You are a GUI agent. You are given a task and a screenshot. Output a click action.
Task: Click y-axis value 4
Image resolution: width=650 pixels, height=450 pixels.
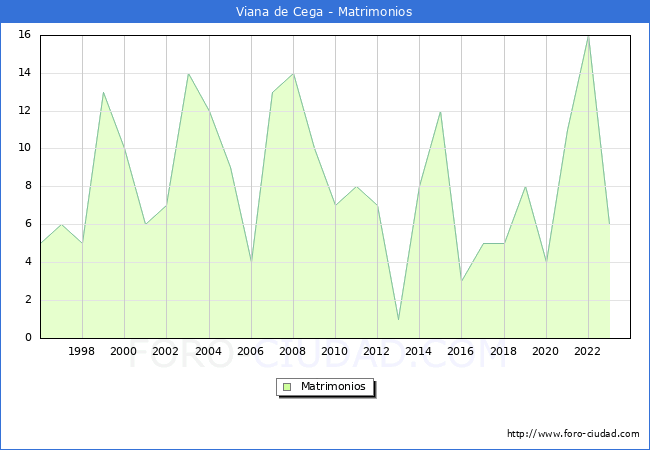coord(28,261)
